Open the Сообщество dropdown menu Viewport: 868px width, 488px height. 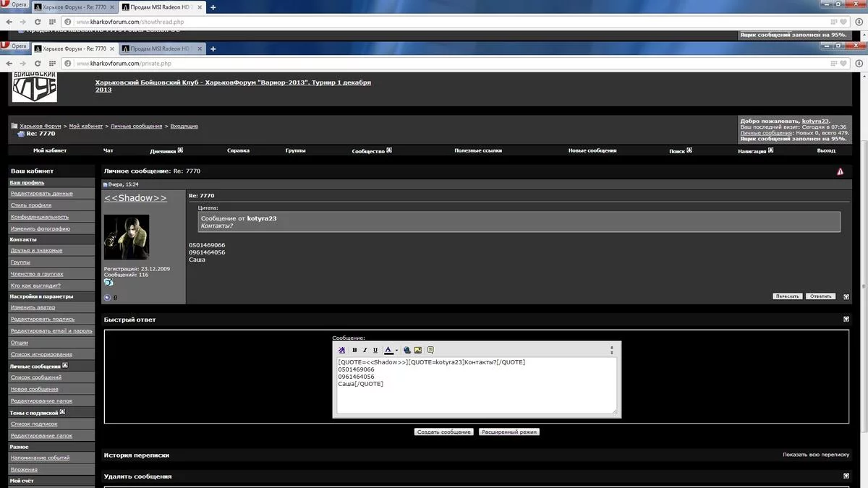pyautogui.click(x=371, y=150)
